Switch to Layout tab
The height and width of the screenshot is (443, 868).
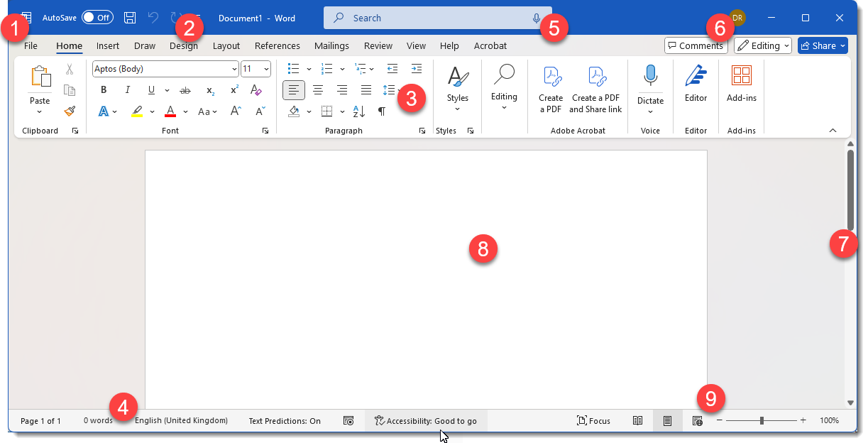coord(226,45)
